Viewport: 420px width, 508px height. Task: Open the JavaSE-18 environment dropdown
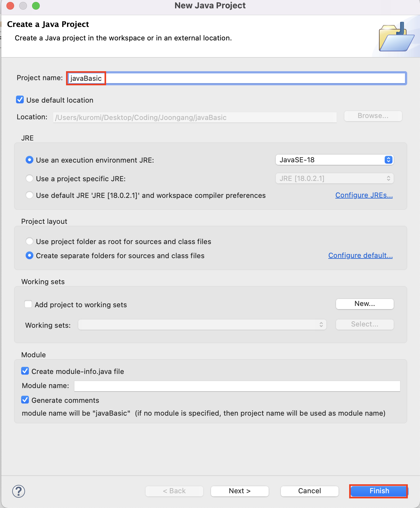click(334, 160)
